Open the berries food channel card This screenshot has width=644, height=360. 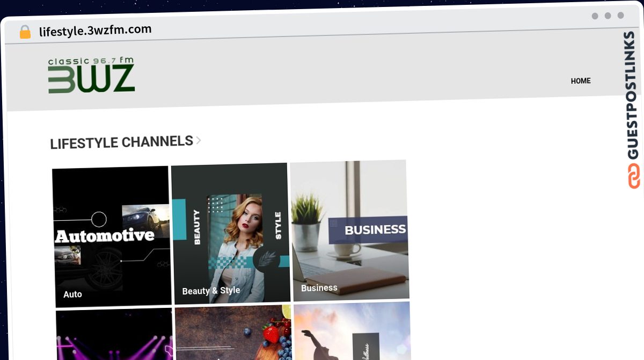pyautogui.click(x=233, y=332)
